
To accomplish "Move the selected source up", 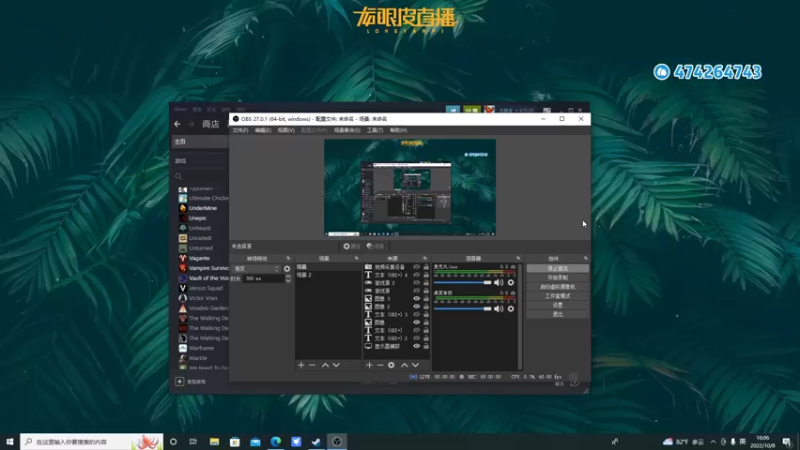I will pyautogui.click(x=405, y=365).
